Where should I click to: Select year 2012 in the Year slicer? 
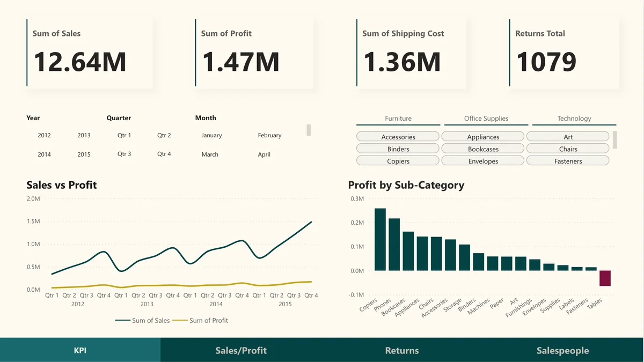click(44, 135)
